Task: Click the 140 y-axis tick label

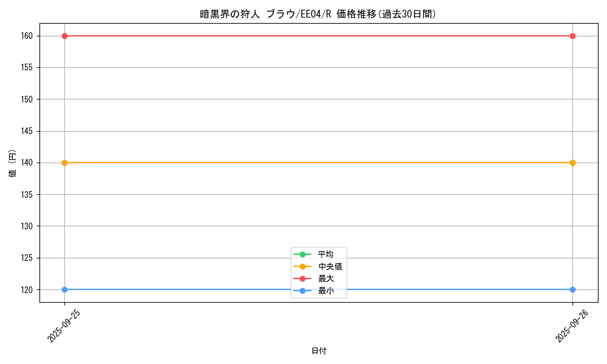Action: click(x=27, y=163)
